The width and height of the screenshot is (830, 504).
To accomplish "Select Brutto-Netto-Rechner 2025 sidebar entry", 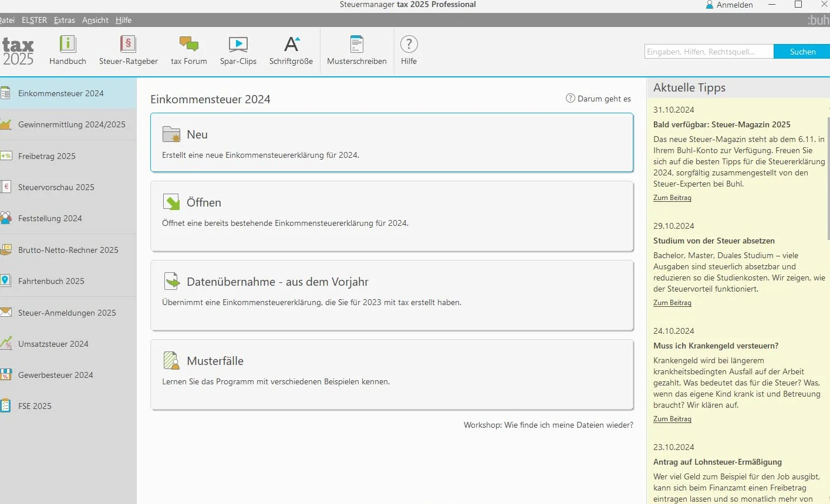I will coord(68,250).
